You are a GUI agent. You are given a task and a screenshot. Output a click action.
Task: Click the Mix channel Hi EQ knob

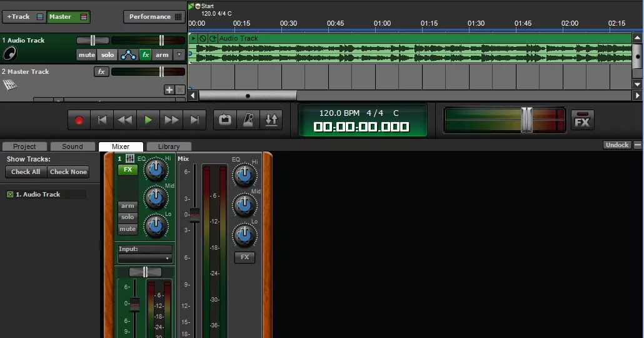click(245, 175)
